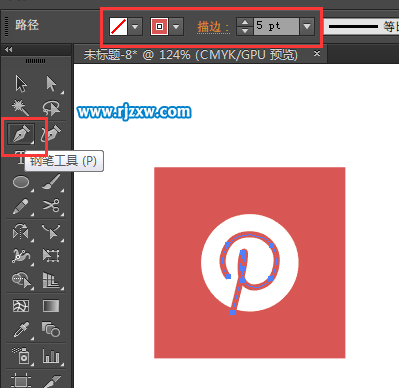Close the 未标题-8* document tab

(317, 53)
